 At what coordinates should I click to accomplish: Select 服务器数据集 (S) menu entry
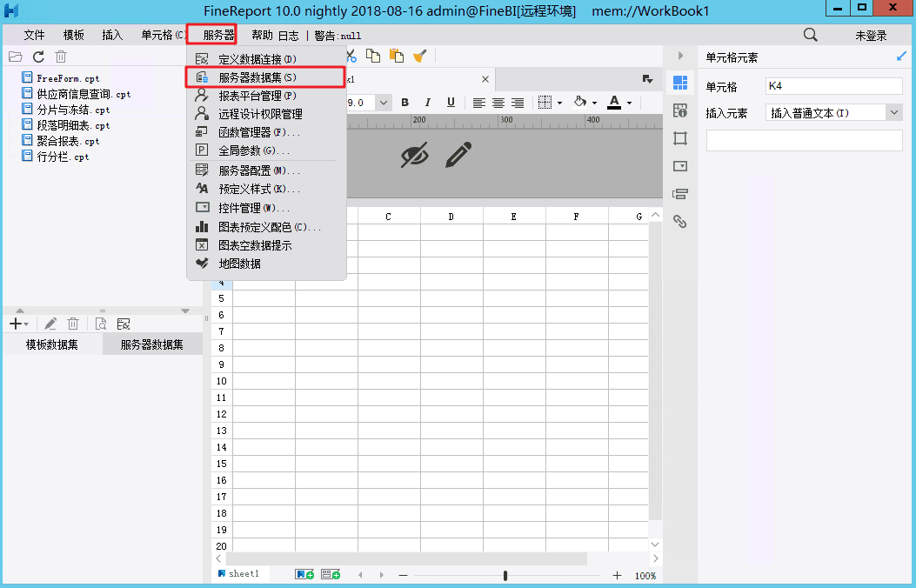point(266,77)
